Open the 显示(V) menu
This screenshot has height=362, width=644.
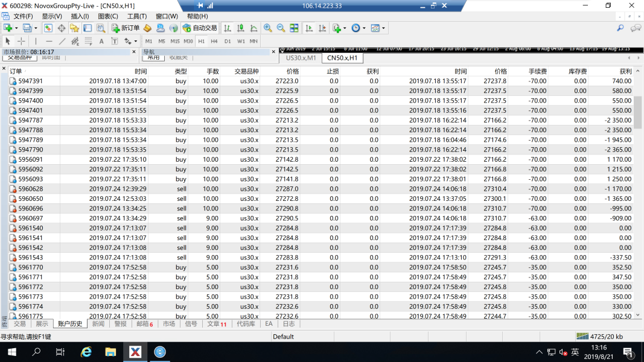(x=52, y=16)
